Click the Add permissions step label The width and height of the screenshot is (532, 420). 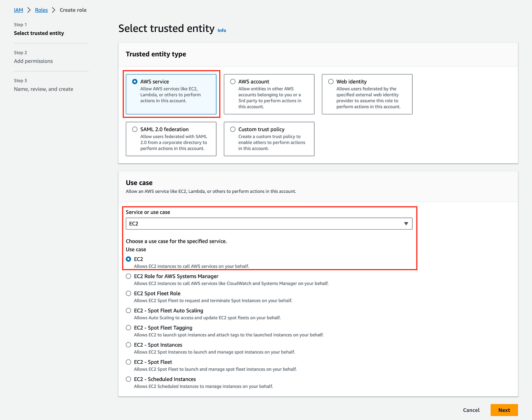33,61
